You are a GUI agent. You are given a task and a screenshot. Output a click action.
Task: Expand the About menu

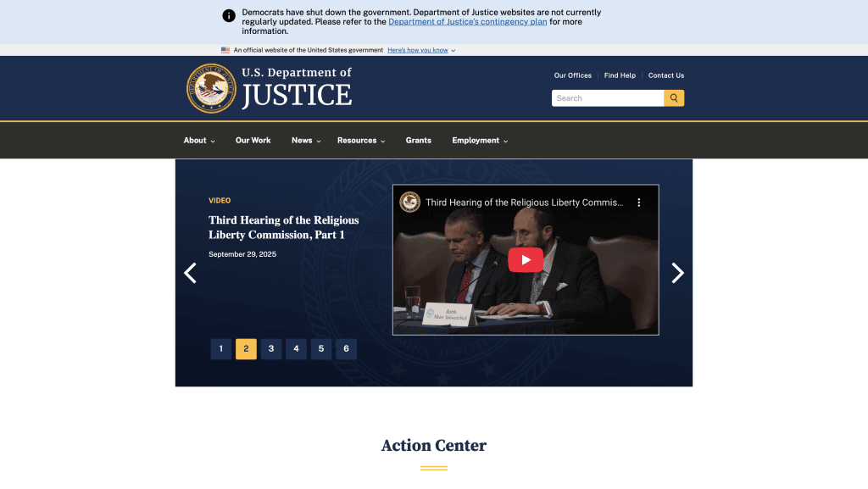[x=199, y=141]
